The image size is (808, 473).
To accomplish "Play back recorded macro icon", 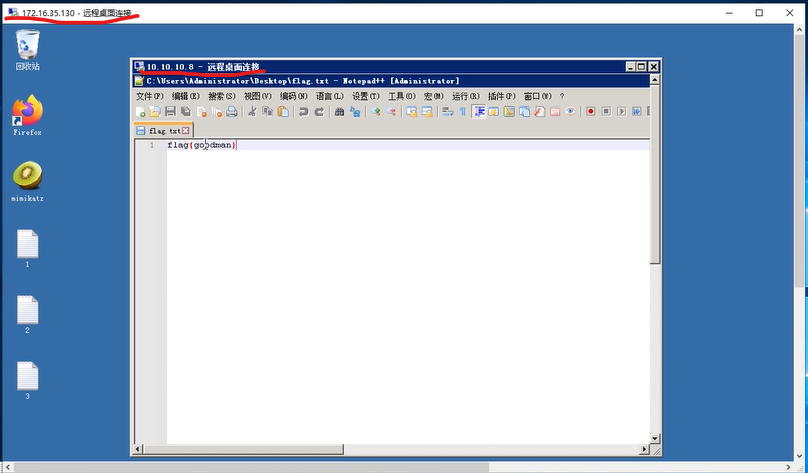I will (x=621, y=111).
